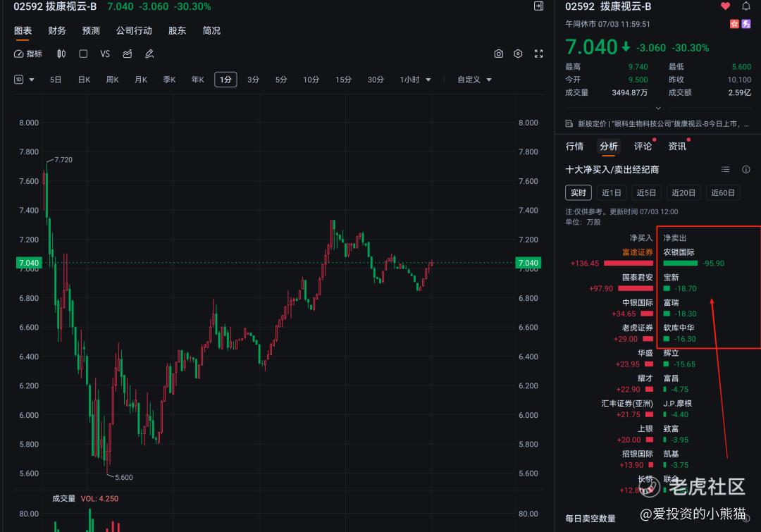Screen dimensions: 761x532
Task: Open the 新股定价 news headline
Action: (x=663, y=124)
